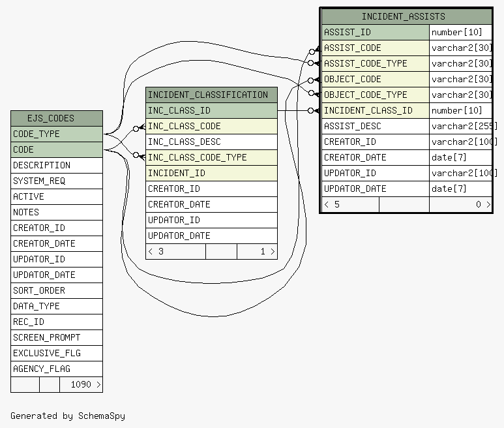Click SYSTEM_REQ row in EJS_CODES
Image resolution: width=504 pixels, height=428 pixels.
[x=57, y=181]
